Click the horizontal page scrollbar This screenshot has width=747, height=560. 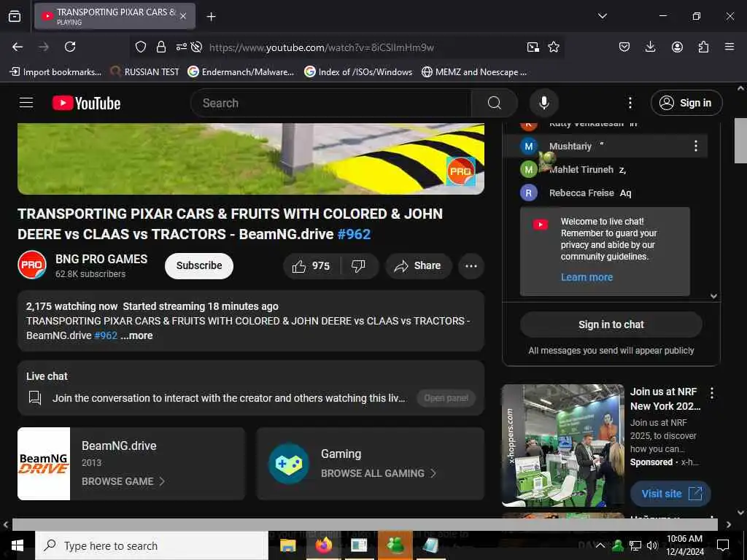(365, 524)
